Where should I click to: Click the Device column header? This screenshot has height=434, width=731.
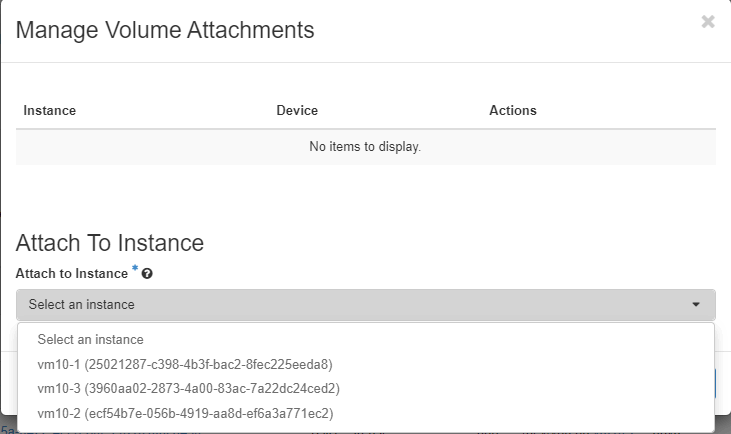297,110
